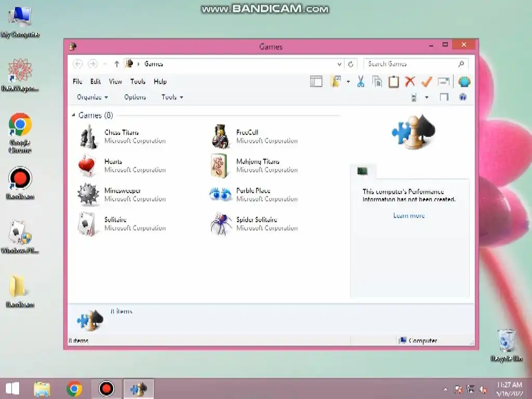The image size is (532, 399).
Task: Click the change view icon
Action: tap(414, 98)
